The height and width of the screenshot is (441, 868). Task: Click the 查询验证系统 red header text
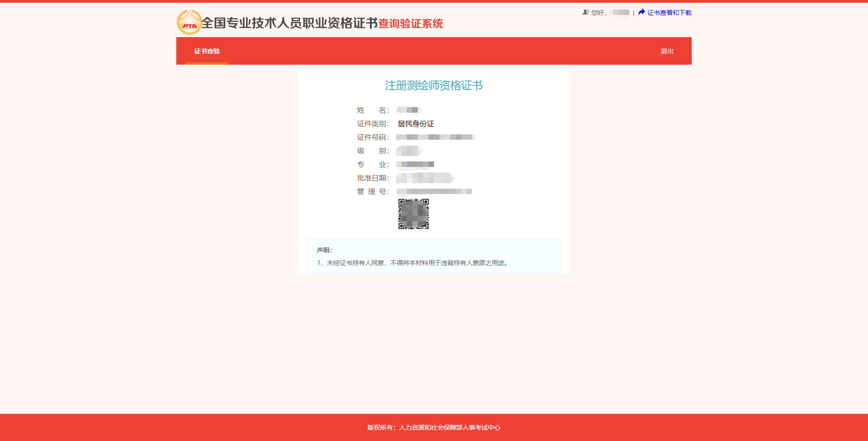click(410, 24)
